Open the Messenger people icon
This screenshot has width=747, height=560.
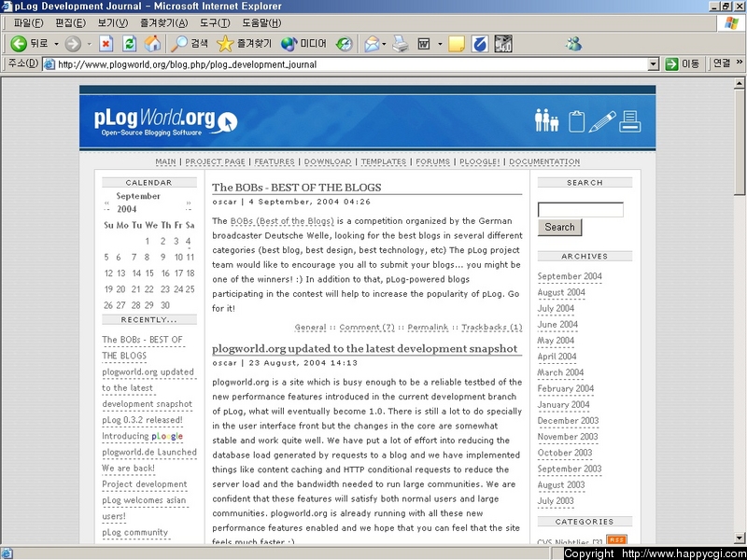573,44
